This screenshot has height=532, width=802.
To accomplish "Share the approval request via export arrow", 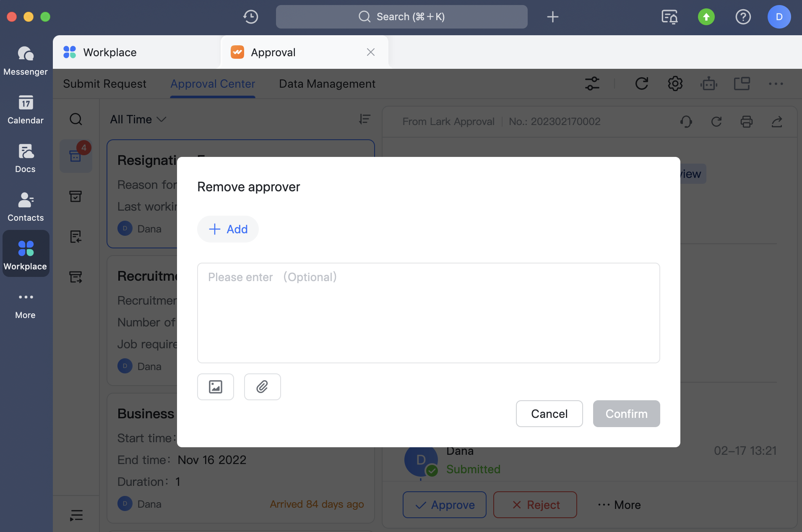I will pyautogui.click(x=777, y=122).
